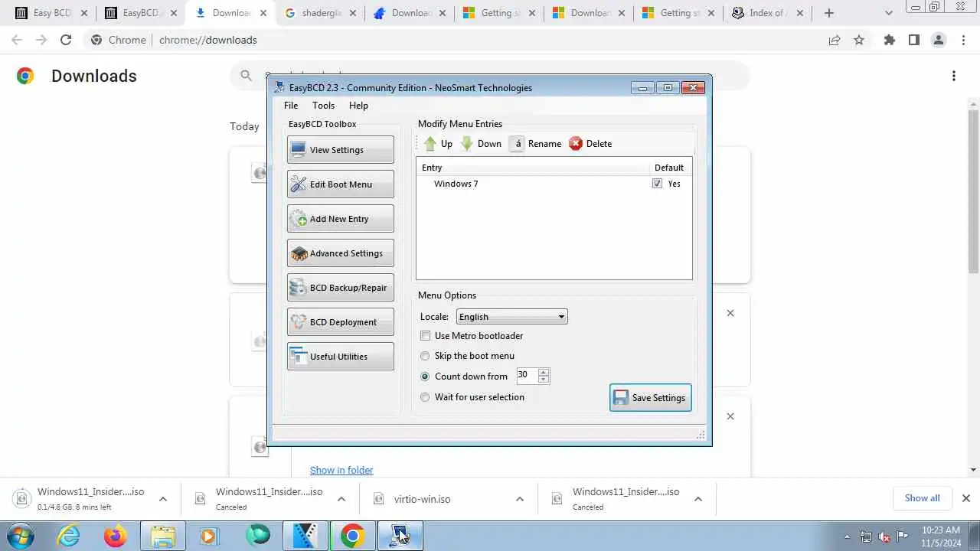Open Chrome extensions puzzle icon
Image resolution: width=980 pixels, height=551 pixels.
(x=890, y=40)
